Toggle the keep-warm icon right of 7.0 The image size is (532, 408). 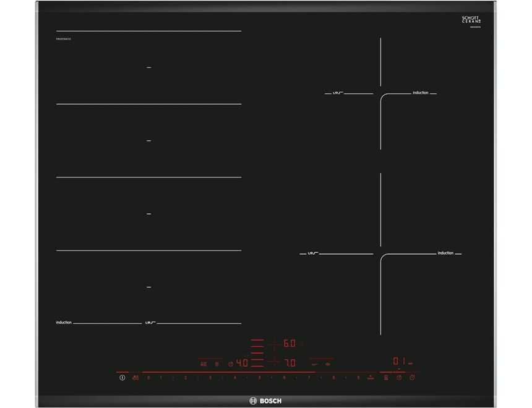(314, 363)
